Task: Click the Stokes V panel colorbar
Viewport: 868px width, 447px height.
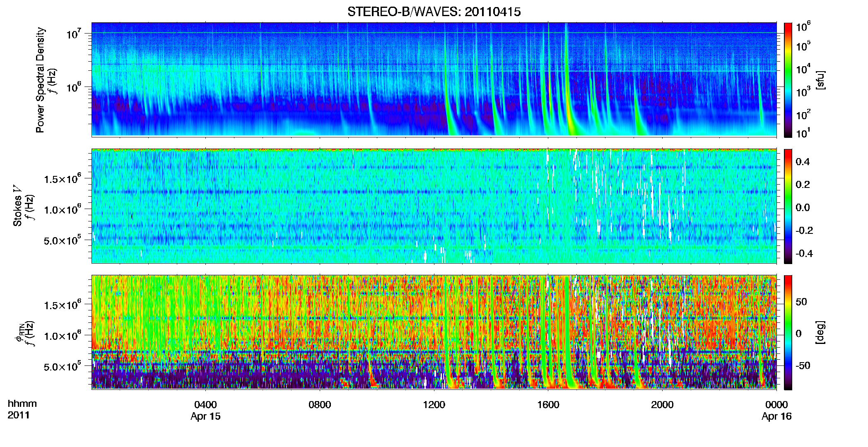Action: (788, 206)
